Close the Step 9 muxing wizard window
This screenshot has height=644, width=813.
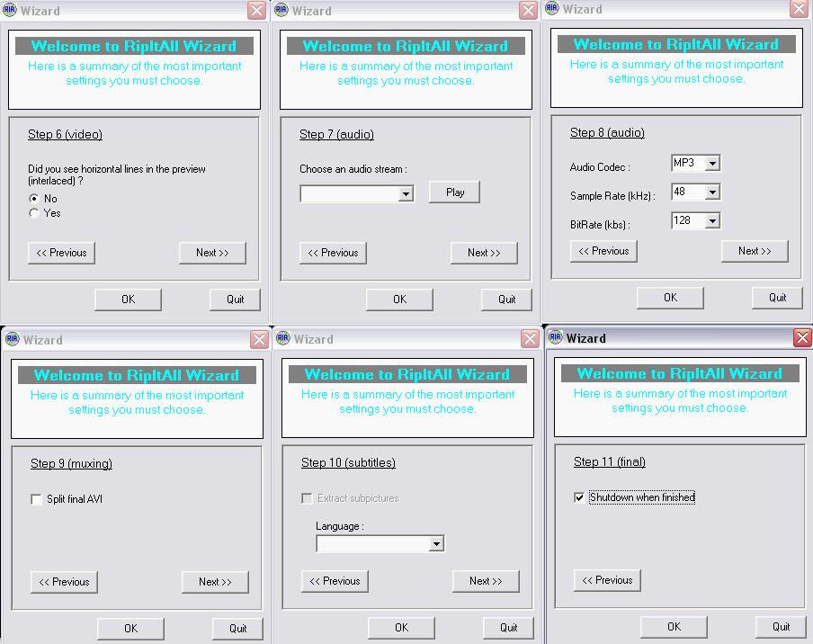pyautogui.click(x=259, y=340)
